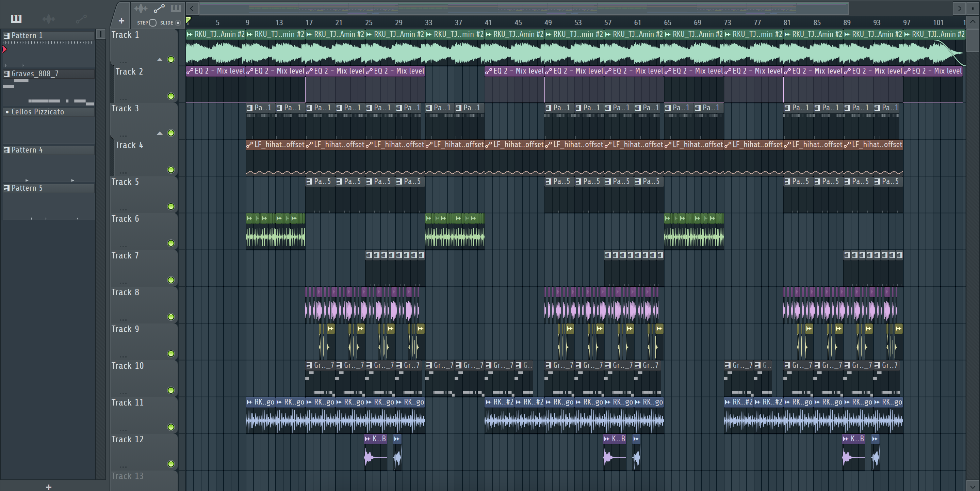This screenshot has height=491, width=980.
Task: Click the green playhead marker at bar 1
Action: 188,20
